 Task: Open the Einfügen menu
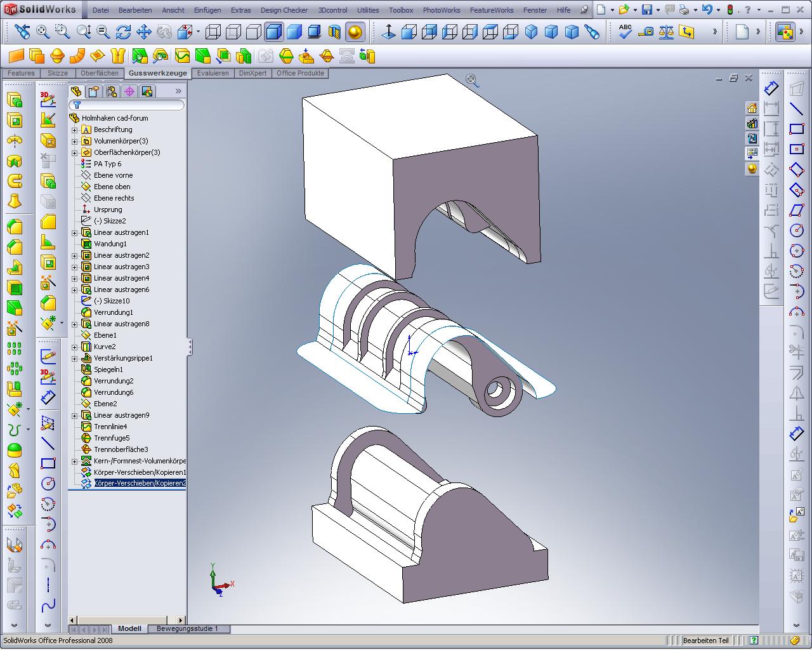coord(207,10)
